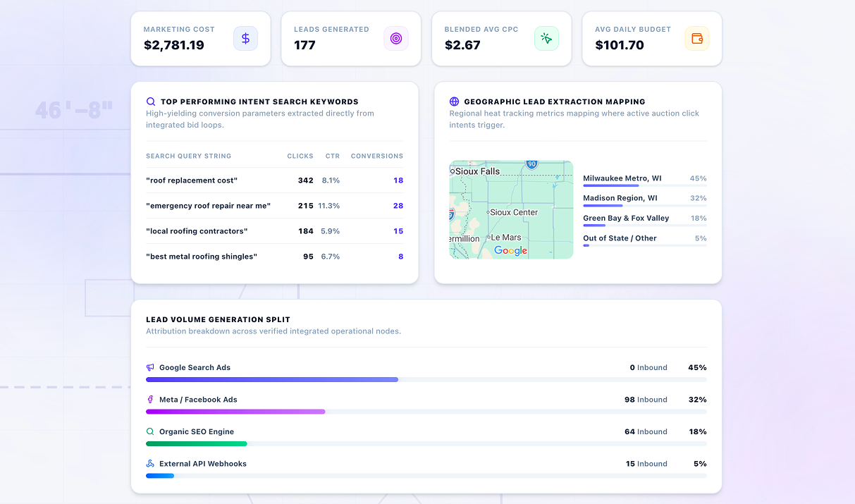Viewport: 855px width, 504px height.
Task: Click the 5.9% CTR value
Action: [x=331, y=231]
